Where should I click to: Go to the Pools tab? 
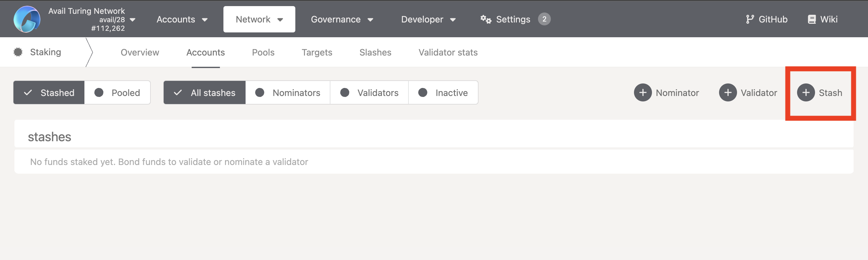coord(263,53)
